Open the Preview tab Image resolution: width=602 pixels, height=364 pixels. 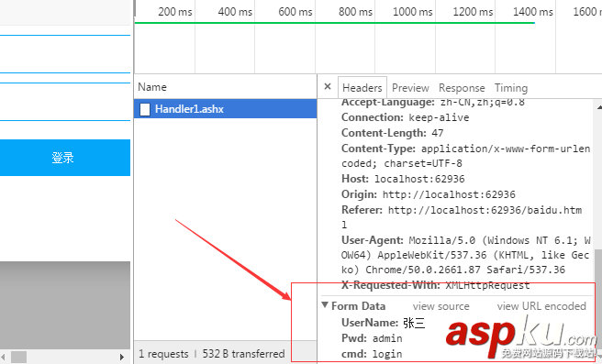[x=410, y=88]
